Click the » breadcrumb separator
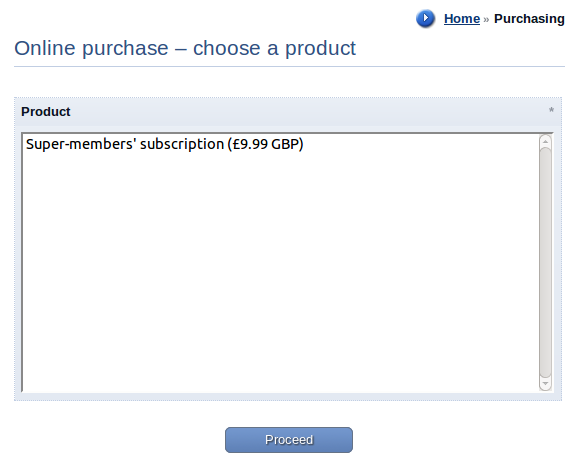Image resolution: width=572 pixels, height=476 pixels. [486, 19]
